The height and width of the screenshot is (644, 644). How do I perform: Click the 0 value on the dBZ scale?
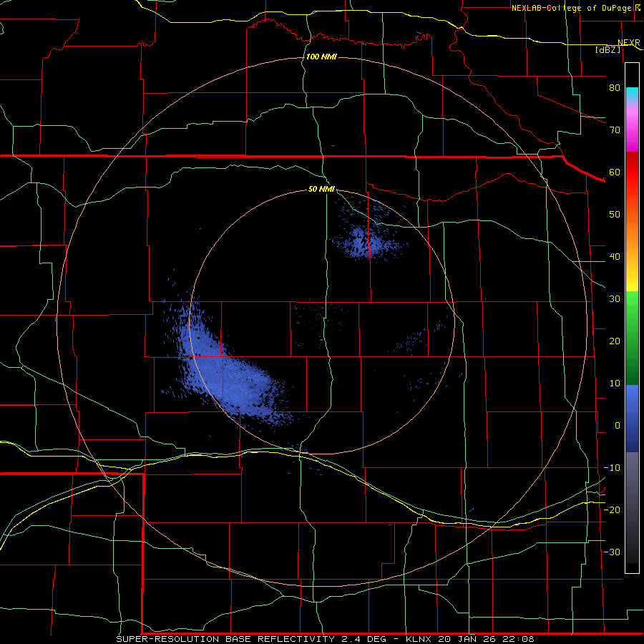pos(618,426)
